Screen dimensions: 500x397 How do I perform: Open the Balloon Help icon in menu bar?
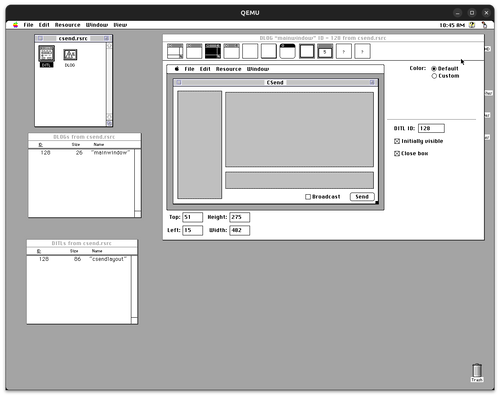coord(472,25)
